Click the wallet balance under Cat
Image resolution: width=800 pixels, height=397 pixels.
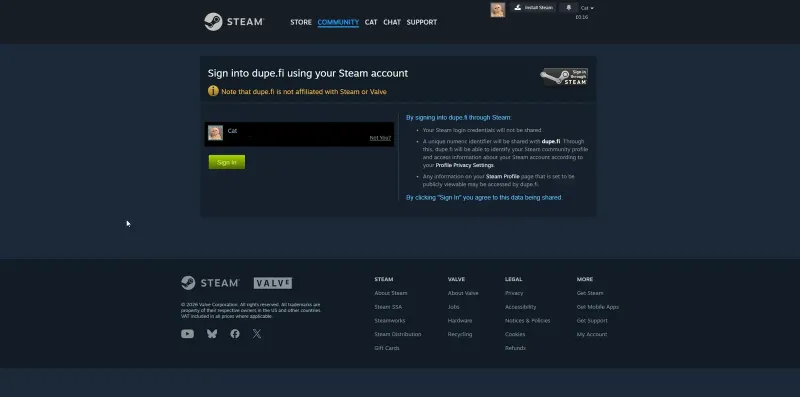(x=582, y=17)
